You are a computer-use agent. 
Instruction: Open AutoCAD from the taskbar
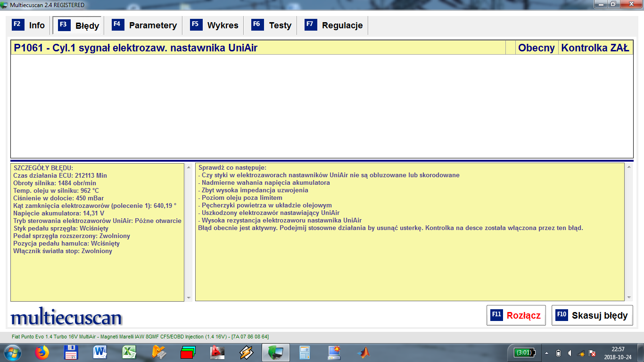point(217,352)
